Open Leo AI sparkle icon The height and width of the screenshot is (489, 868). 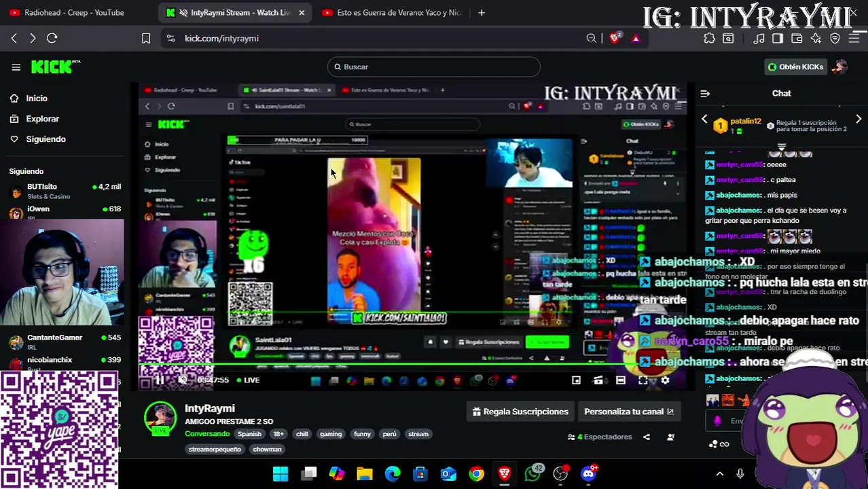coord(816,39)
